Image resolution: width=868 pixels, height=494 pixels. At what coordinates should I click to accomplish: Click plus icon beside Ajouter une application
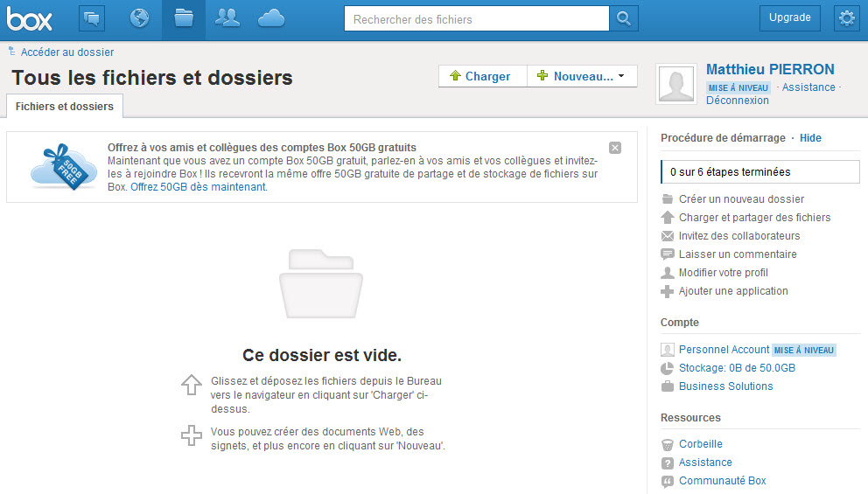(x=668, y=291)
